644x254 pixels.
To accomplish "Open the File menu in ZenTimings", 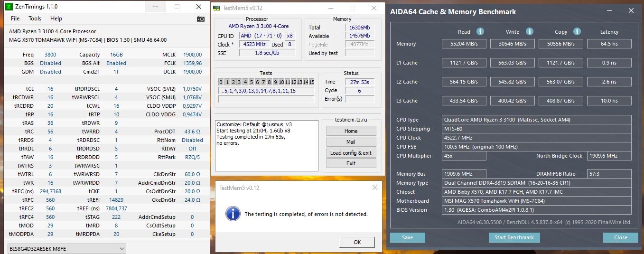I will (x=15, y=19).
